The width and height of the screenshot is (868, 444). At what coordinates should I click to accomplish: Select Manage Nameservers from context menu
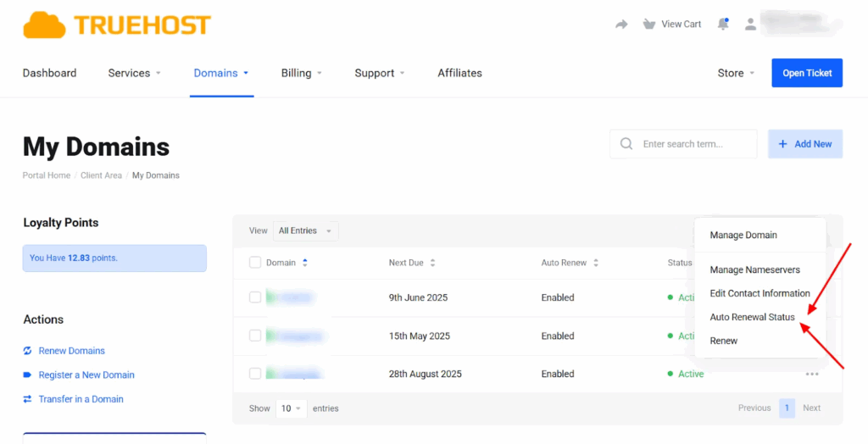click(x=754, y=269)
